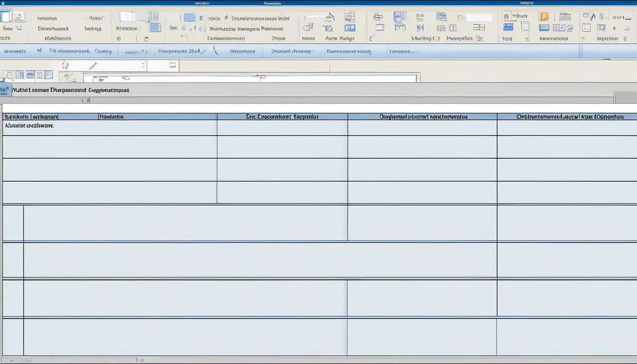Click the blue CM icon in the ribbon
This screenshot has width=637, height=364.
[349, 28]
